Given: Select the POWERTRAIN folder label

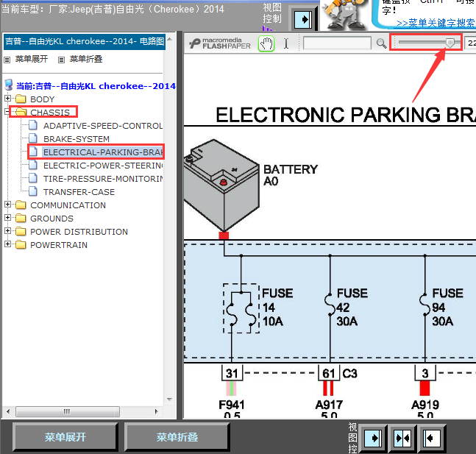Looking at the screenshot, I should click(59, 245).
